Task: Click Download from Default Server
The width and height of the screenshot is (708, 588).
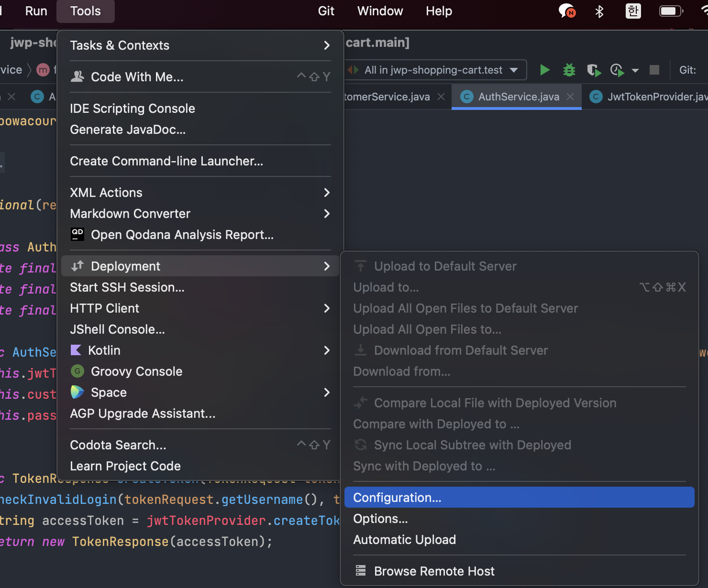Action: pos(520,350)
